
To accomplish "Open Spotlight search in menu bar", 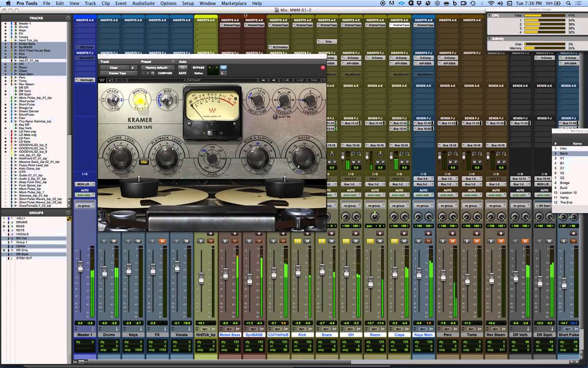I will 569,4.
